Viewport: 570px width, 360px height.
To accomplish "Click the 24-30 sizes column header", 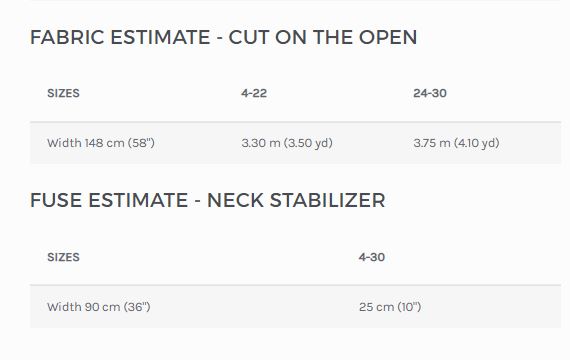I will (430, 93).
